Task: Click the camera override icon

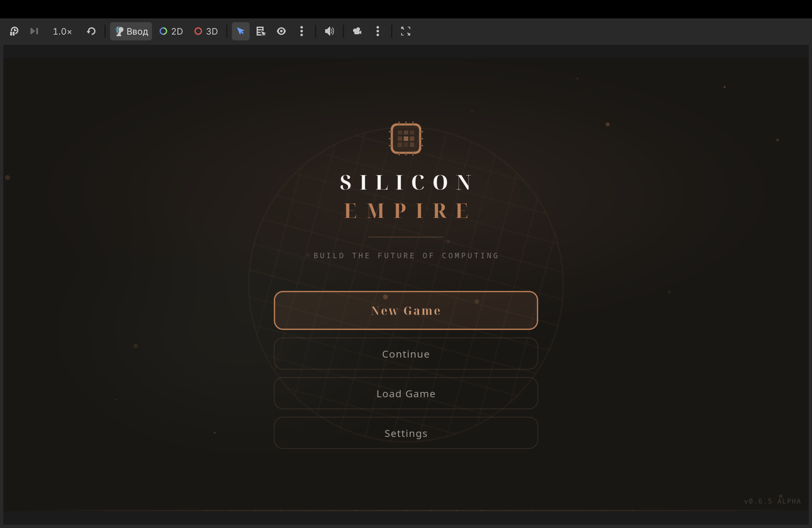Action: [x=357, y=31]
